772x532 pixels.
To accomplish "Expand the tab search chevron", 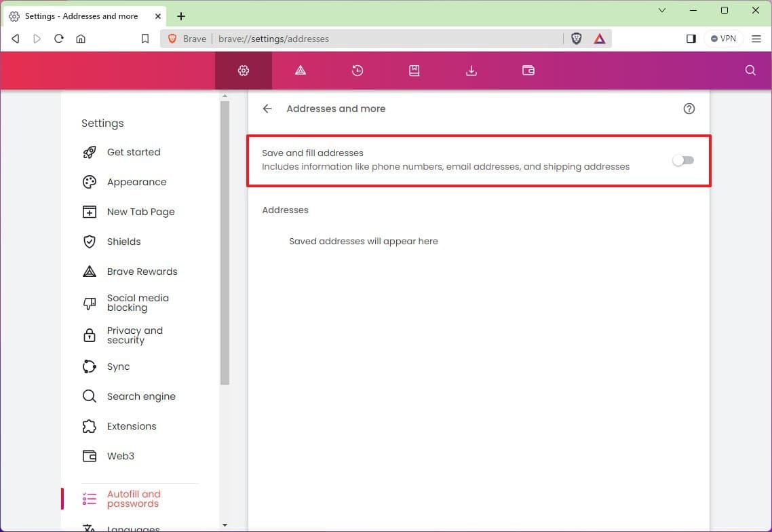I will (662, 10).
